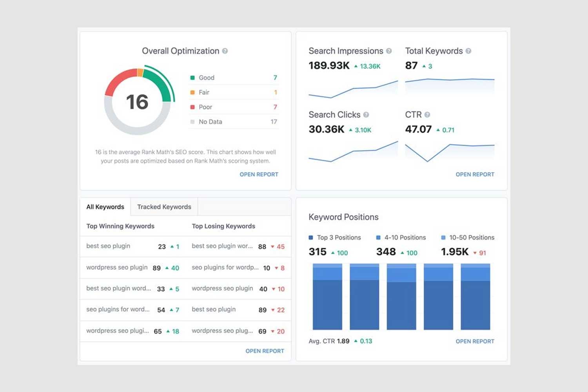
Task: Switch to the Tracked Keywords tab
Action: (x=164, y=207)
